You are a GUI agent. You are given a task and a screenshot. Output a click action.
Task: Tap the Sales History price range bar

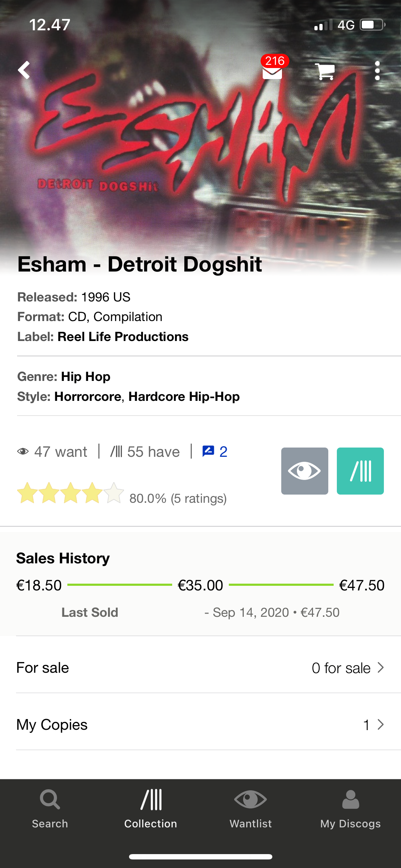(200, 585)
